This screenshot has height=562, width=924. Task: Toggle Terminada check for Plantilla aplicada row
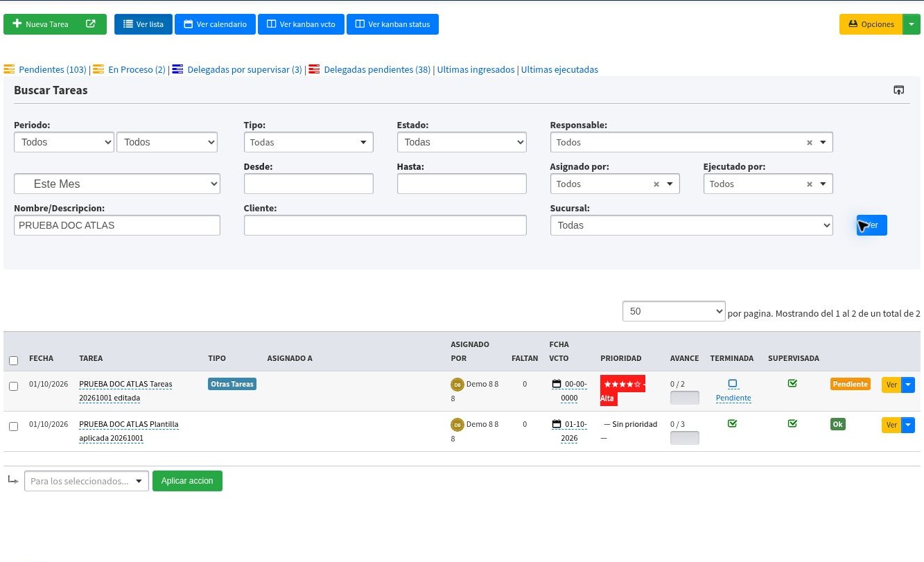pyautogui.click(x=733, y=423)
